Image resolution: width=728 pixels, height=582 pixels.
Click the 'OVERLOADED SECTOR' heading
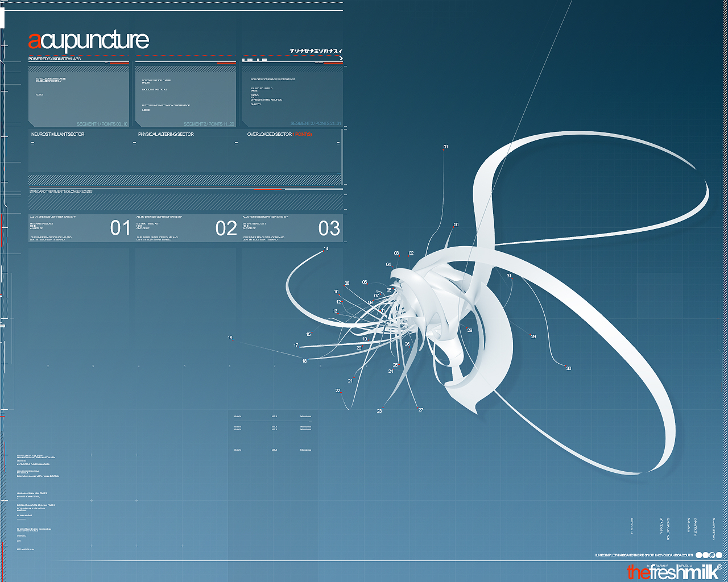point(270,135)
